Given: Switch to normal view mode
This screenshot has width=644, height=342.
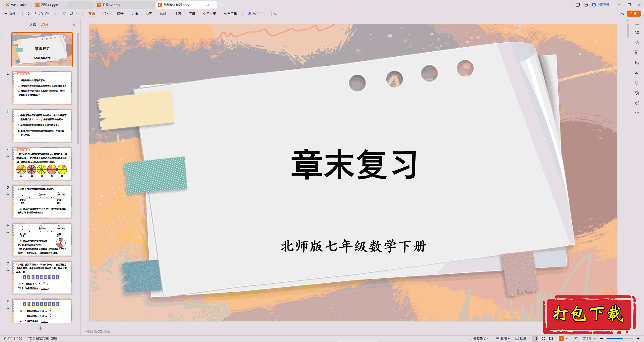Looking at the screenshot, I should pos(535,338).
